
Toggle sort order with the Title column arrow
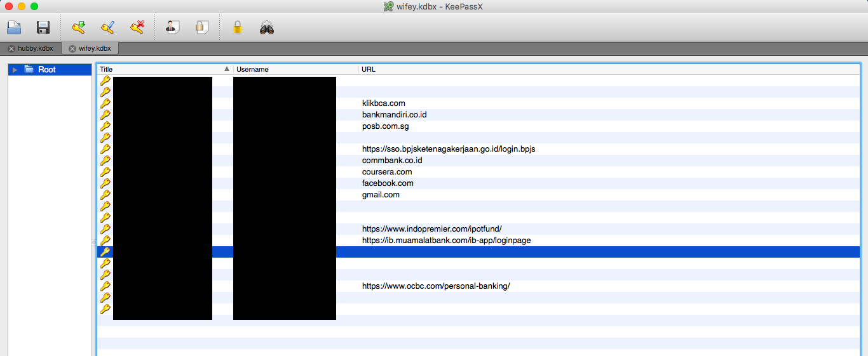[x=227, y=69]
